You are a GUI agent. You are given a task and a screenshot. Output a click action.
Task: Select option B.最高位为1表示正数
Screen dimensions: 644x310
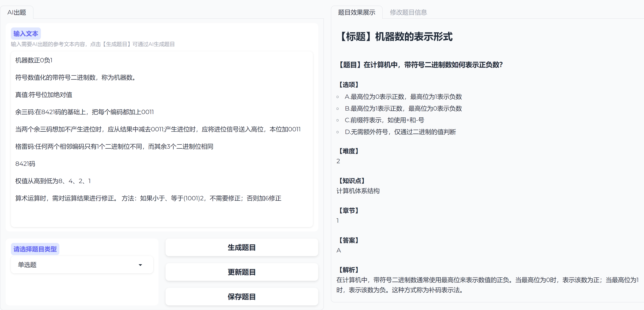(403, 108)
